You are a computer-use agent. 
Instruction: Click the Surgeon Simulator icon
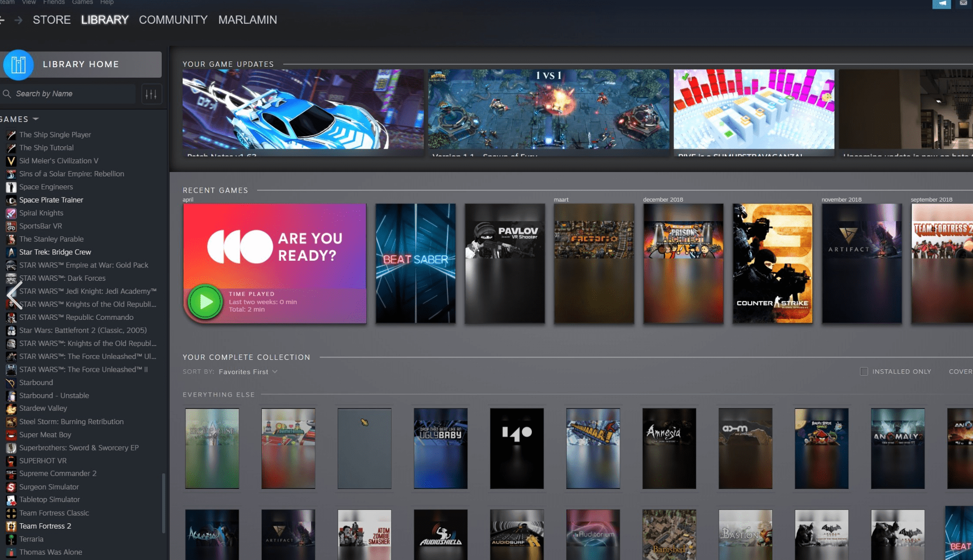click(x=11, y=487)
